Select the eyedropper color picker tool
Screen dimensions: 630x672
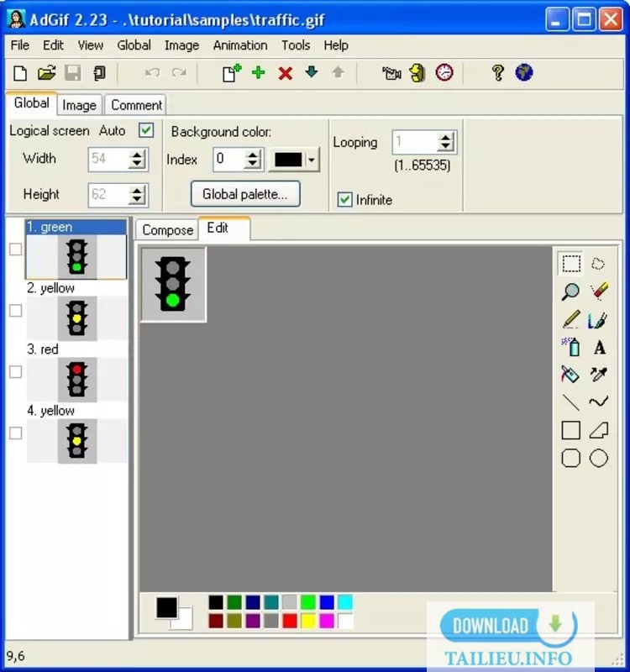[599, 374]
